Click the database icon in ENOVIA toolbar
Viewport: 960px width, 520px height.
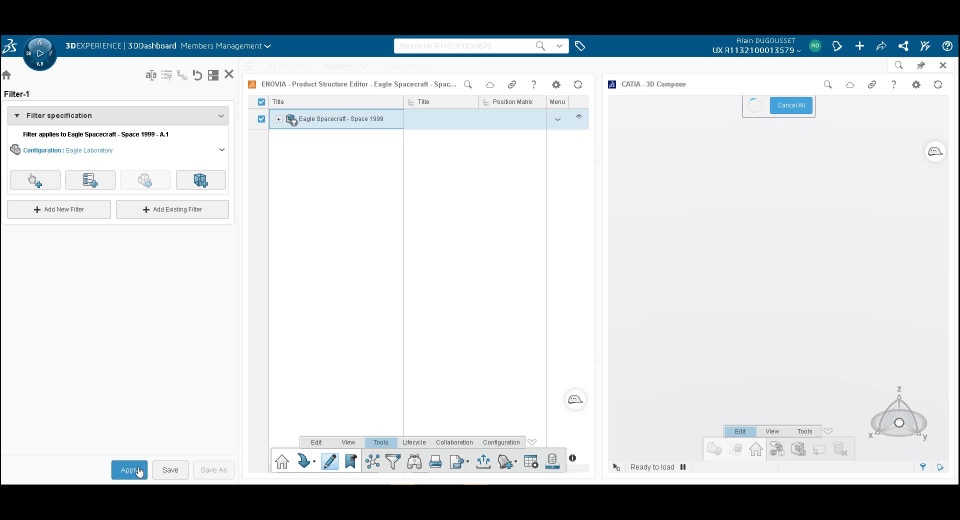coord(552,461)
